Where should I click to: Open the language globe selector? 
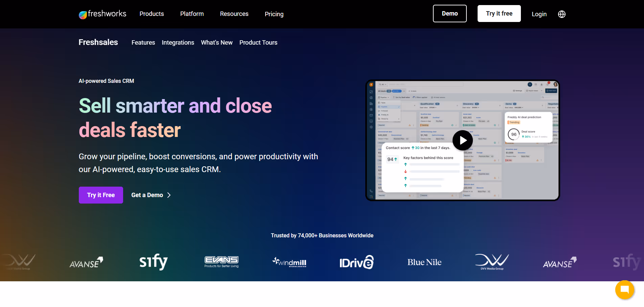tap(561, 14)
